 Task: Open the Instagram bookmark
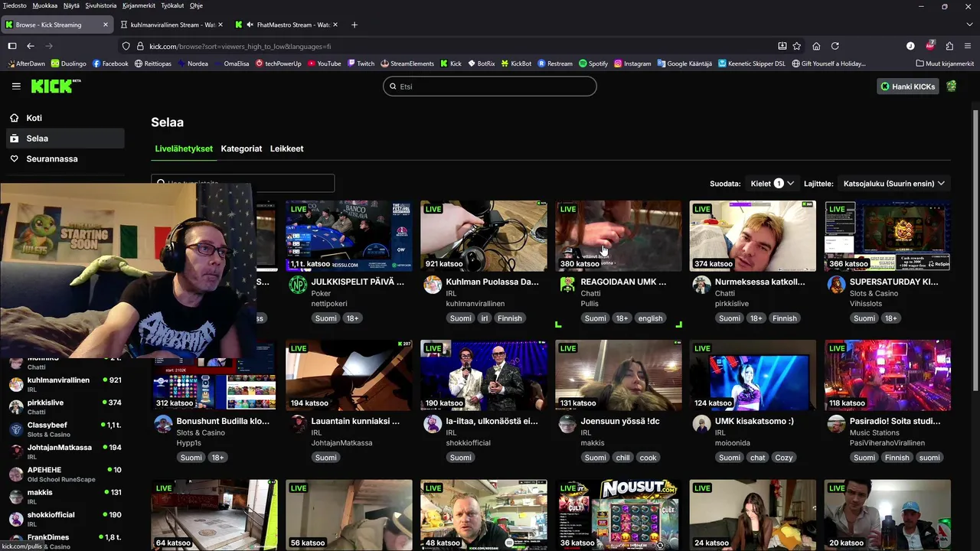click(x=632, y=64)
